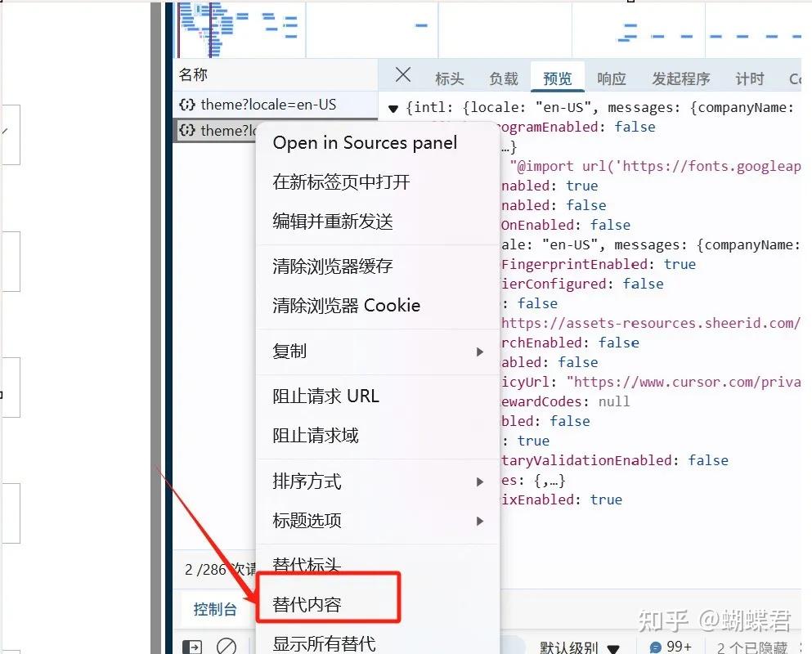The height and width of the screenshot is (654, 812).
Task: Switch to the 响应 tab
Action: tap(611, 78)
